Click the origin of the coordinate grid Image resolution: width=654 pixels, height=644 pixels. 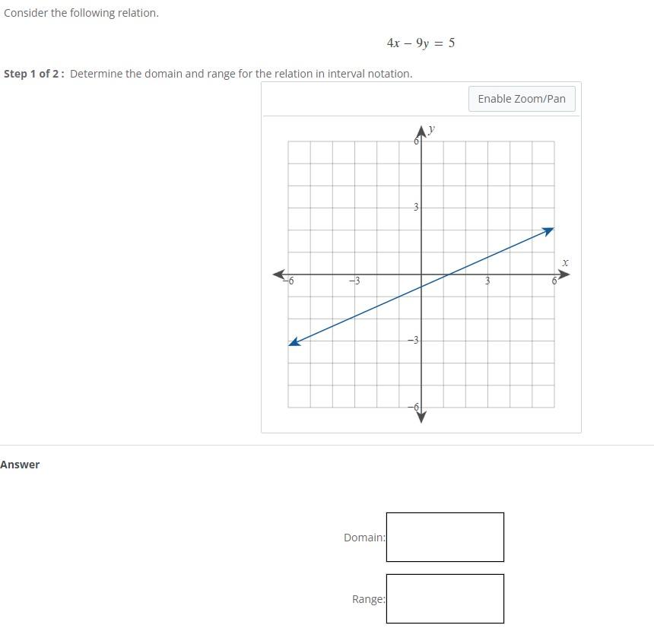421,273
